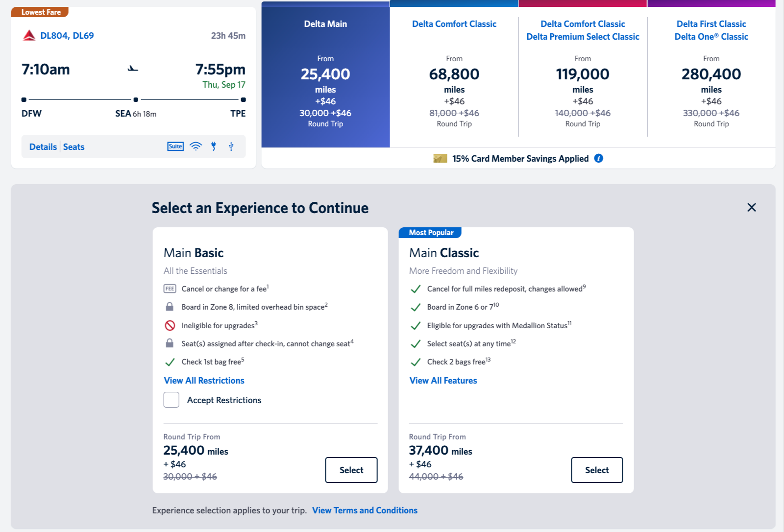Select the Delta Premium Select Classic 119,000 miles fare
This screenshot has height=532, width=784.
(x=583, y=74)
